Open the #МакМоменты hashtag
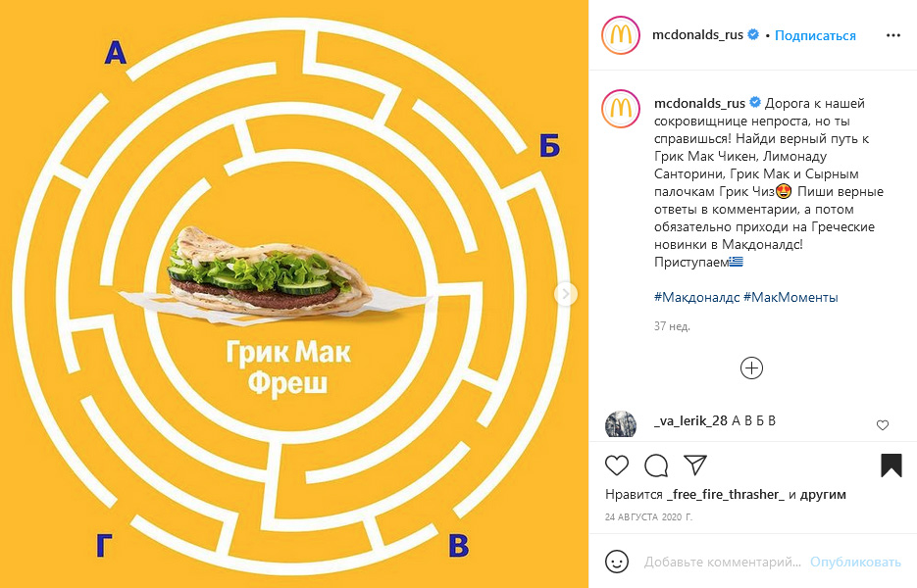The height and width of the screenshot is (588, 917). pos(790,297)
